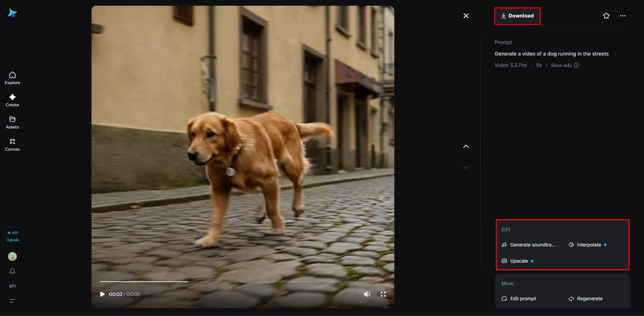Viewport: 644px width, 316px height.
Task: Open the Create section
Action: click(x=12, y=100)
